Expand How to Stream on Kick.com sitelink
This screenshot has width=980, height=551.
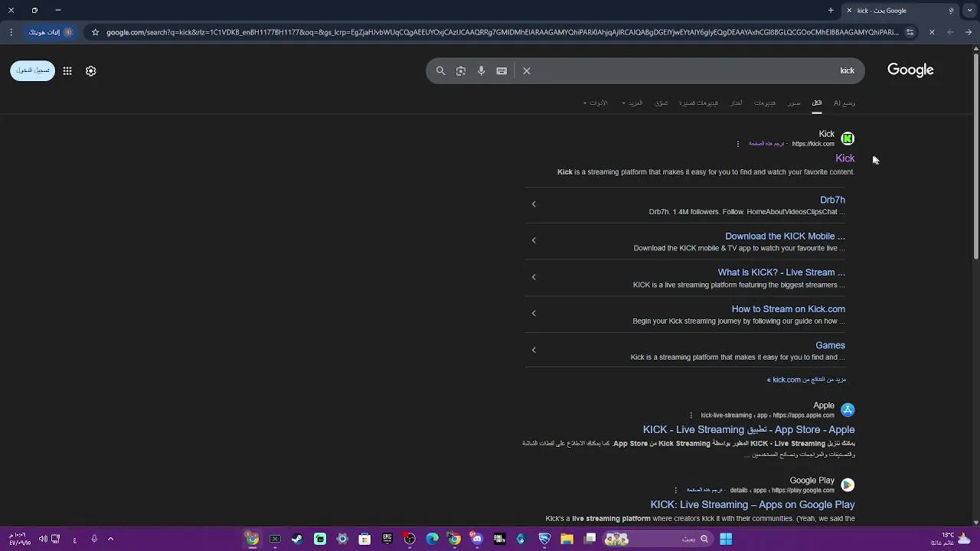tap(534, 313)
